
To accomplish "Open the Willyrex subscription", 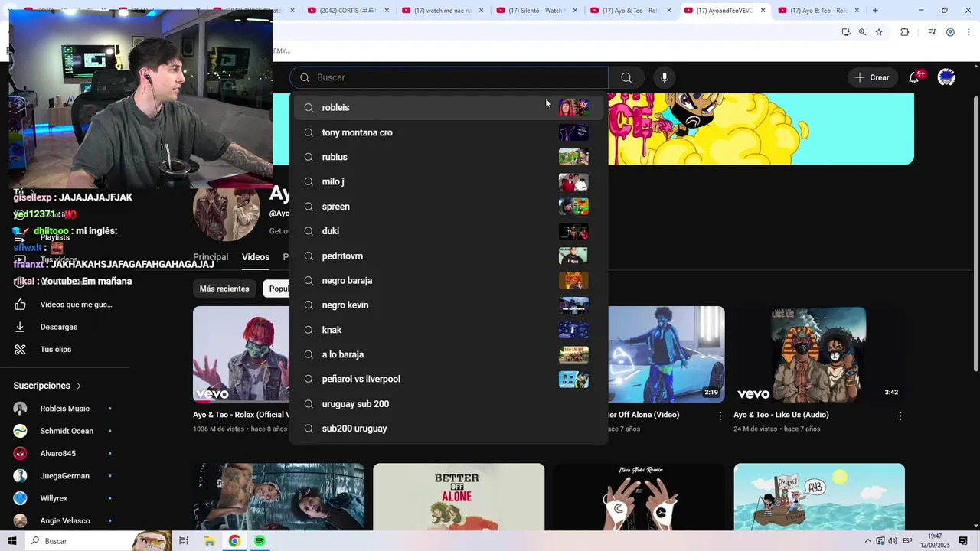I will coord(65,498).
